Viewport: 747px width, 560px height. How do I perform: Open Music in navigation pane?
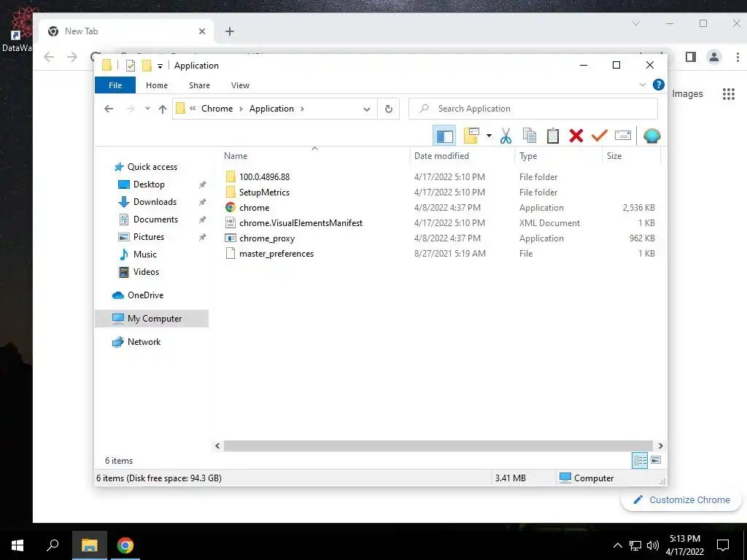click(145, 254)
